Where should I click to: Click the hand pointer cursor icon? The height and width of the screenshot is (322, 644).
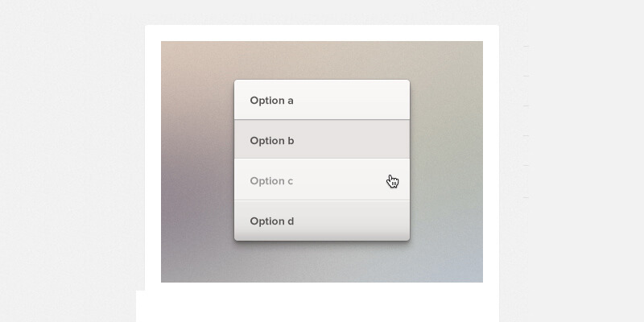(x=393, y=181)
